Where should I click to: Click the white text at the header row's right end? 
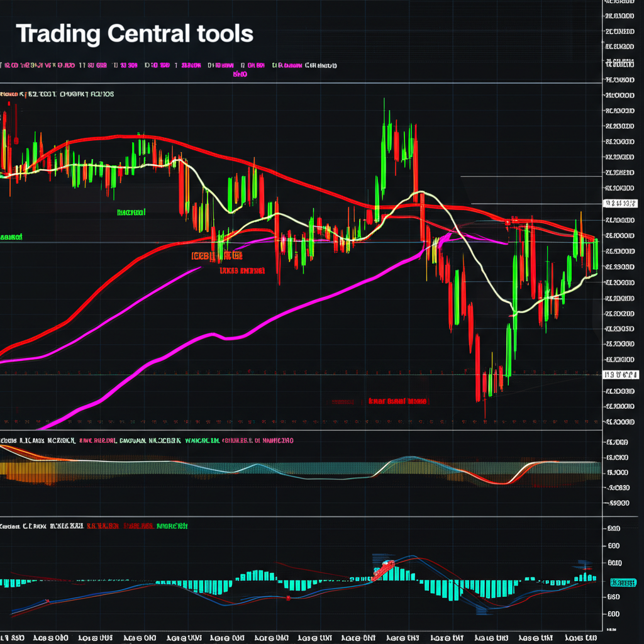pyautogui.click(x=321, y=65)
